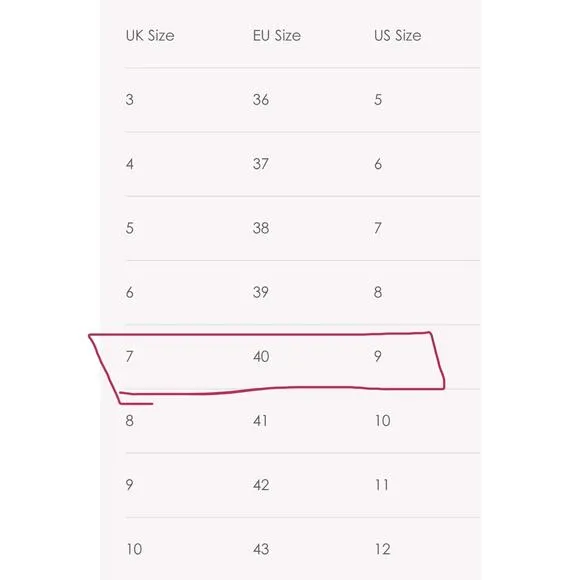580x580 pixels.
Task: Select US size 10 cell
Action: [382, 421]
